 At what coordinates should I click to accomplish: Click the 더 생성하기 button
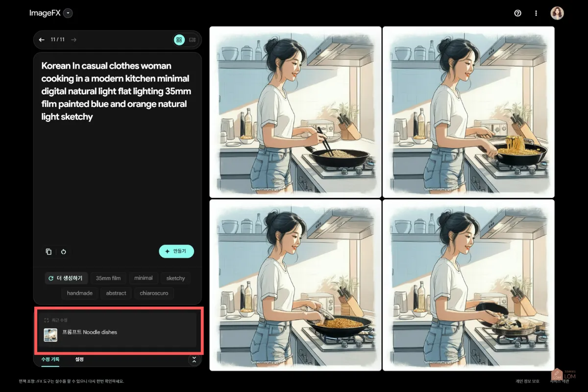[x=66, y=278]
